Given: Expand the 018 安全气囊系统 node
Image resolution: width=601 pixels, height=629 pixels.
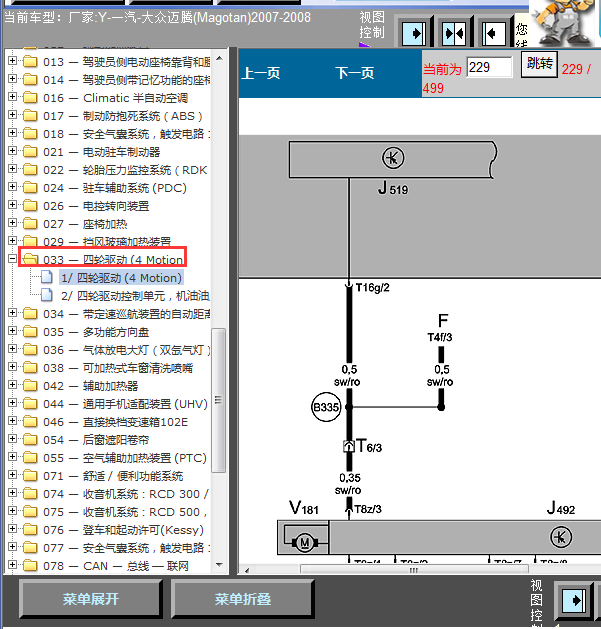Looking at the screenshot, I should [x=12, y=133].
